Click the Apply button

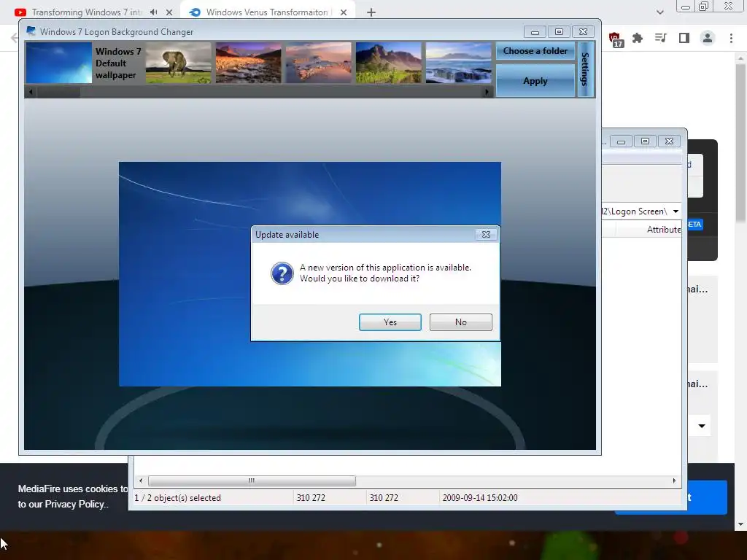click(x=535, y=81)
